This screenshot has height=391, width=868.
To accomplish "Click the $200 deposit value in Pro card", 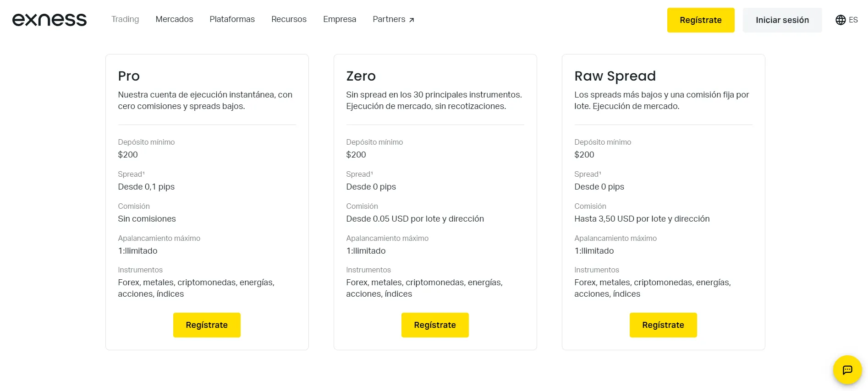I will click(128, 155).
